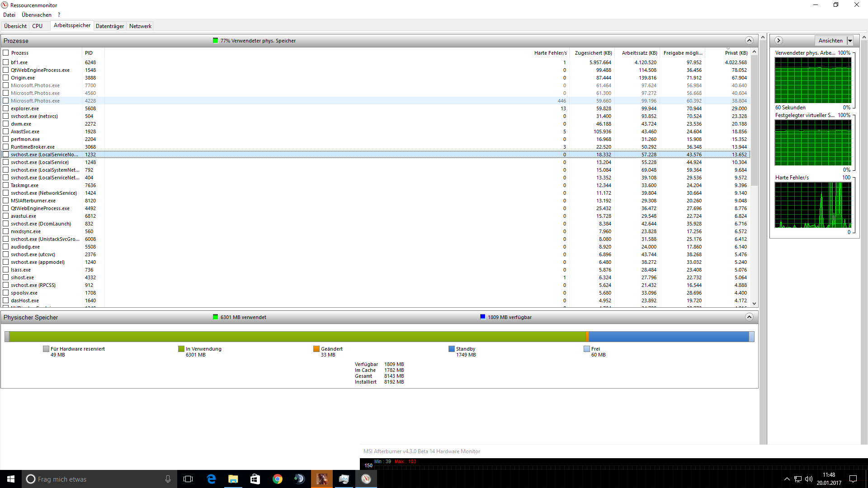Open Microsoft Store from the taskbar
Viewport: 868px width, 488px height.
click(x=255, y=479)
